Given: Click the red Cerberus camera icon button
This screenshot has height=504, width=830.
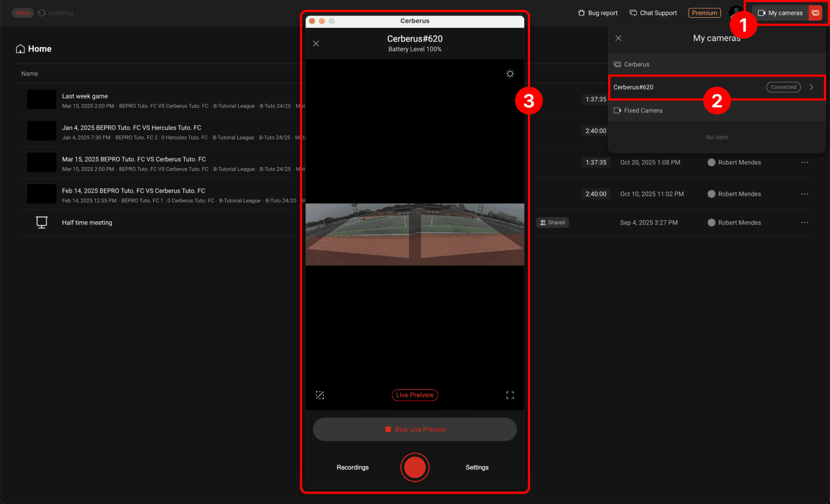Looking at the screenshot, I should 816,13.
